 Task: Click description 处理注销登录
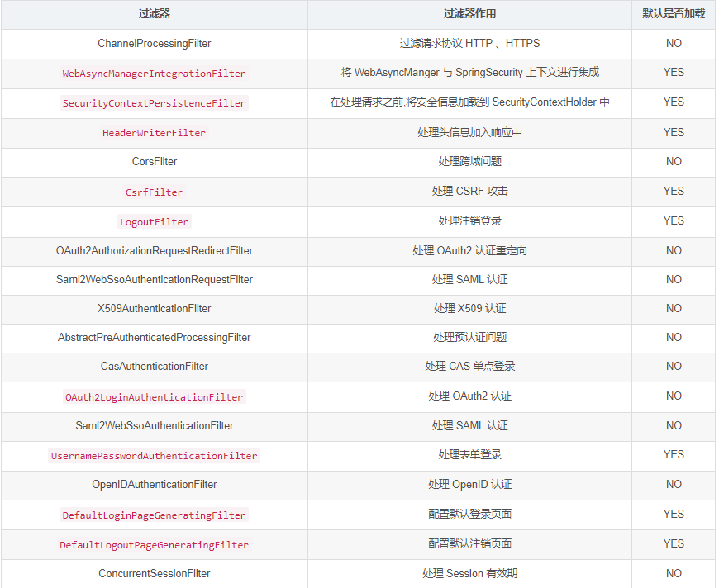pos(469,220)
